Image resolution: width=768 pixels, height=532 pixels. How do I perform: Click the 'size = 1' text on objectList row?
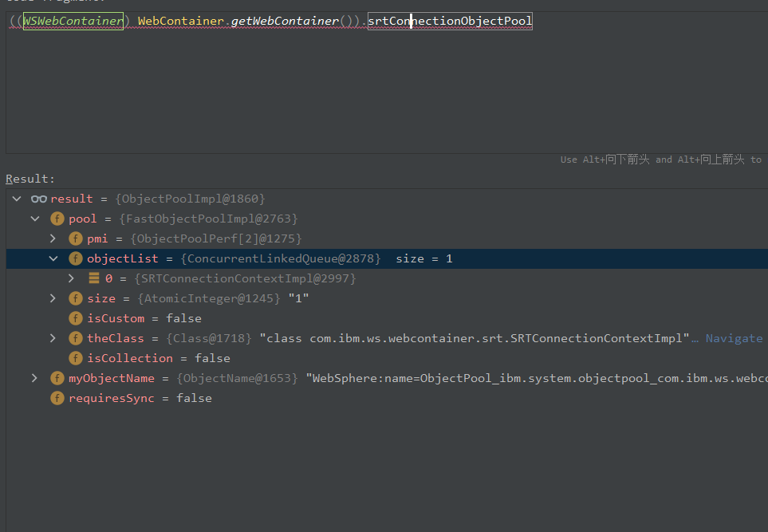click(424, 258)
